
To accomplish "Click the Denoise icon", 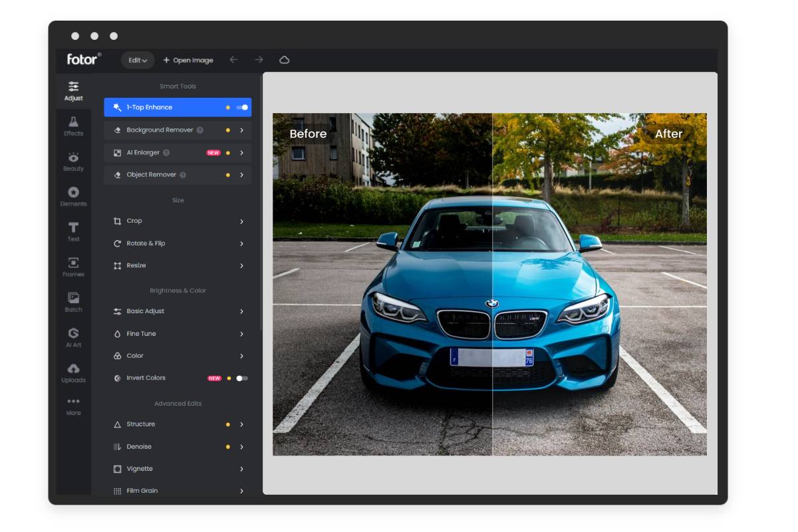I will (117, 447).
